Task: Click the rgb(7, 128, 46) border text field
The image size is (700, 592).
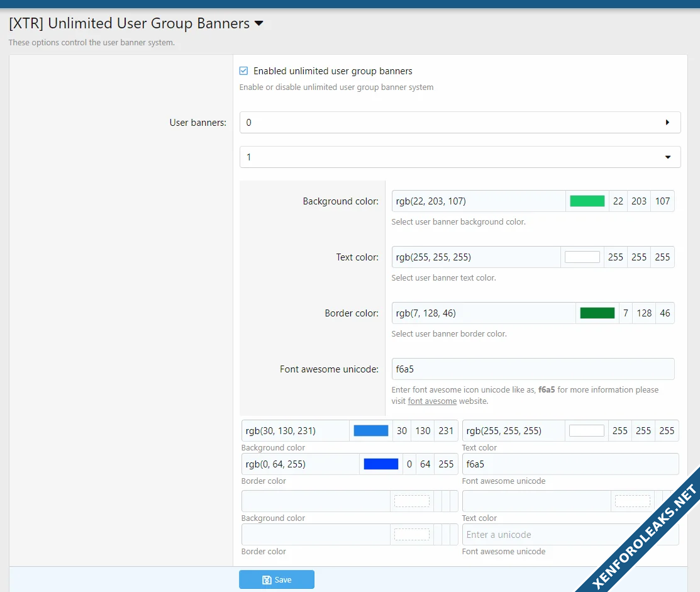Action: [x=483, y=313]
